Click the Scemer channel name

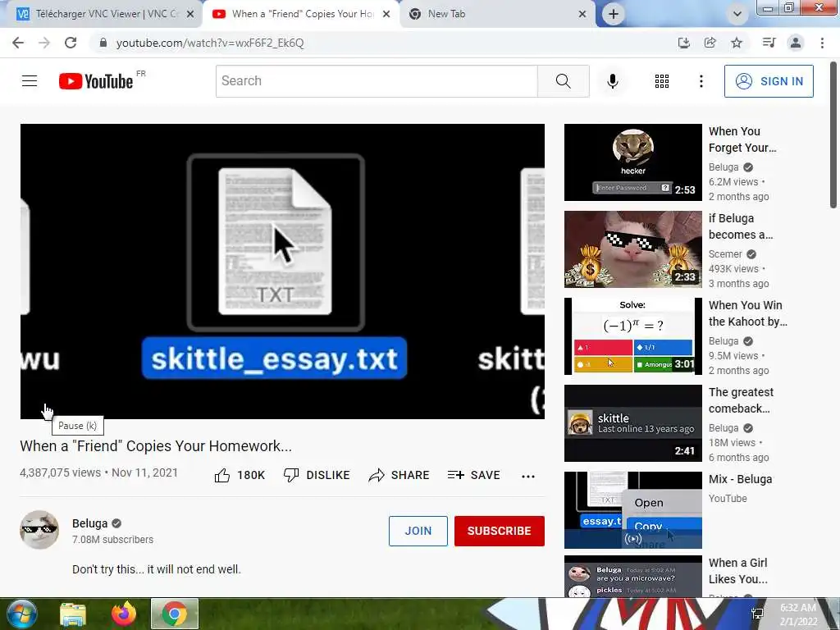725,254
